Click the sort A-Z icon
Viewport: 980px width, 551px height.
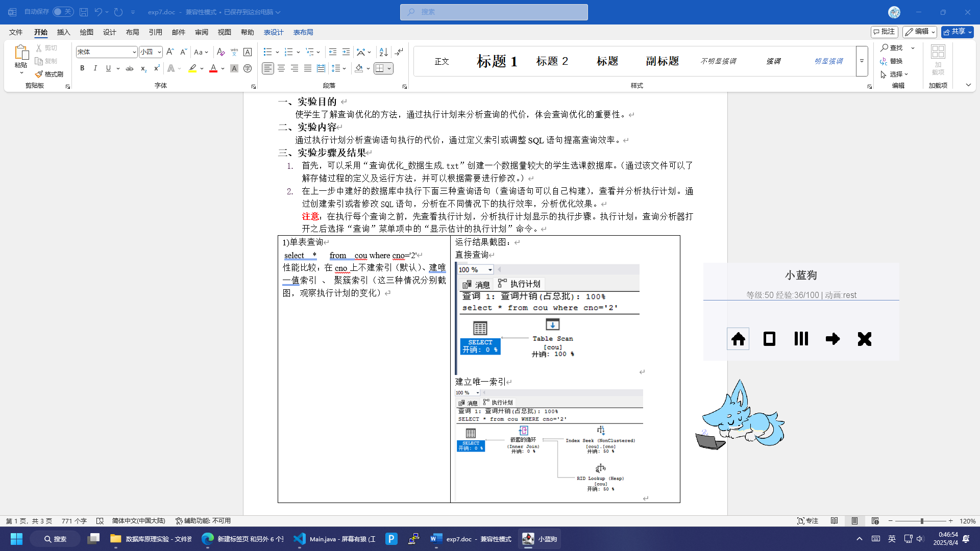[x=383, y=52]
